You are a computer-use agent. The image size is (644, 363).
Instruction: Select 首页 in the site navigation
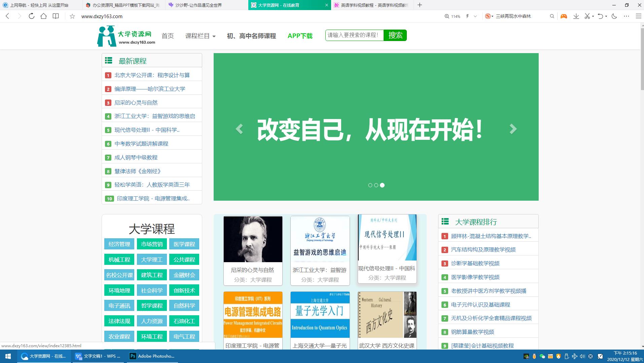(x=168, y=36)
